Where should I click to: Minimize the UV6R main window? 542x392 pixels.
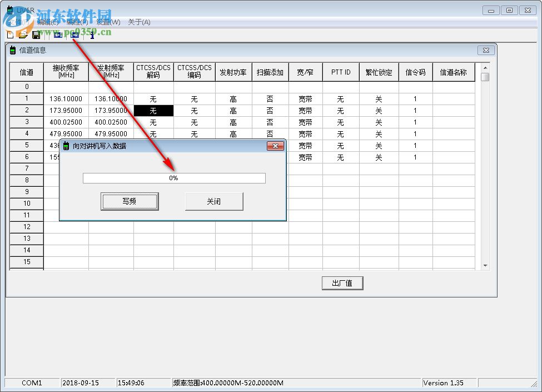coord(491,11)
